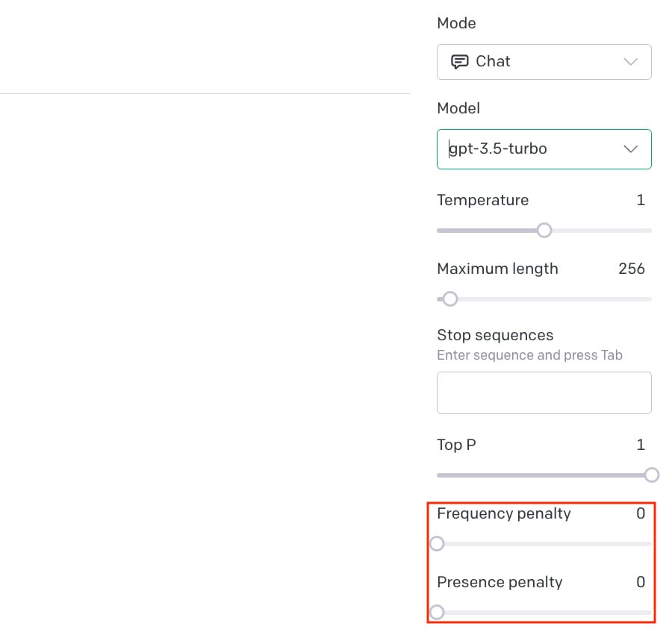The height and width of the screenshot is (635, 672).
Task: Expand the Mode dropdown chevron
Action: click(630, 62)
